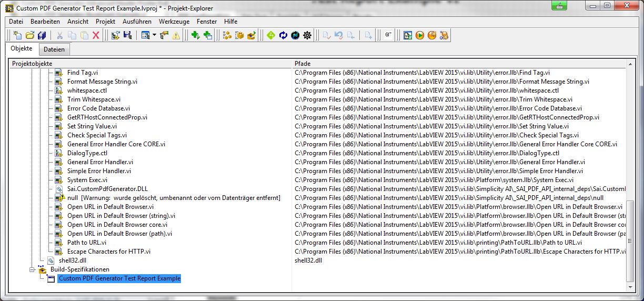Select Custom PDF Generator Test Report Example build
The image size is (644, 301).
coord(119,278)
